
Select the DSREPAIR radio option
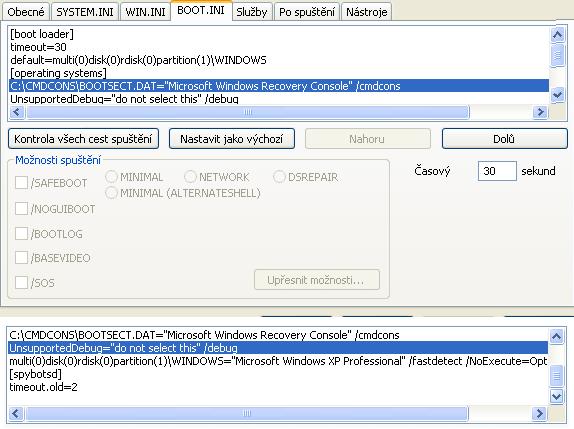click(279, 177)
